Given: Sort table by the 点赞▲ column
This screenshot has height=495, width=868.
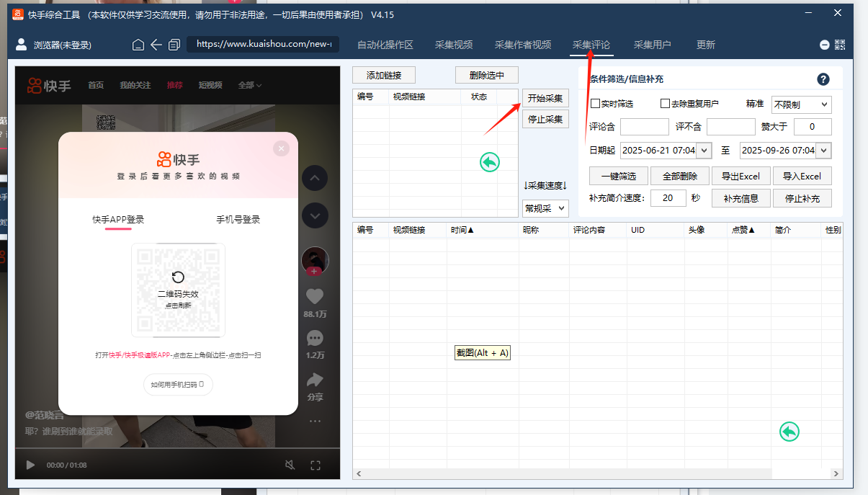Looking at the screenshot, I should click(x=743, y=230).
